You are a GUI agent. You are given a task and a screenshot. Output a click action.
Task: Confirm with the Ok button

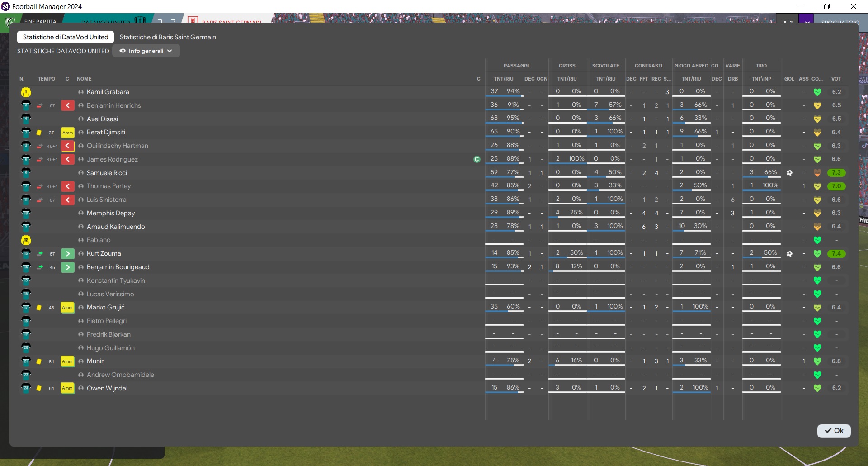(x=834, y=431)
